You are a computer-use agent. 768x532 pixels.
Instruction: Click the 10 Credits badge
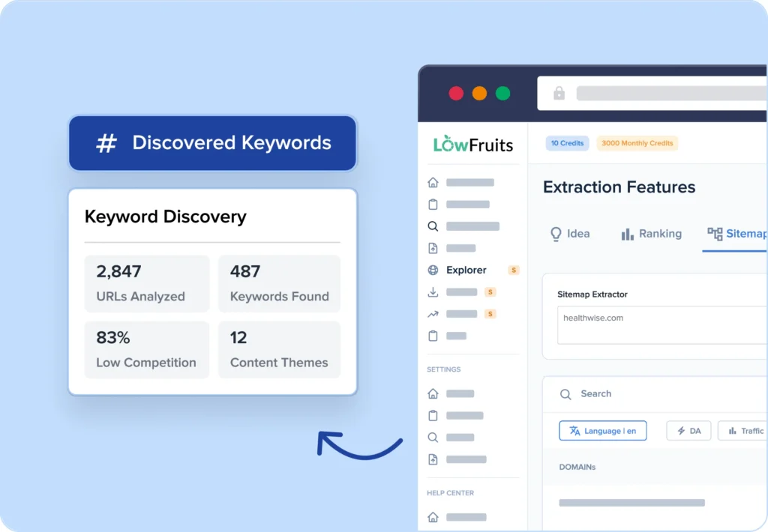click(x=567, y=143)
